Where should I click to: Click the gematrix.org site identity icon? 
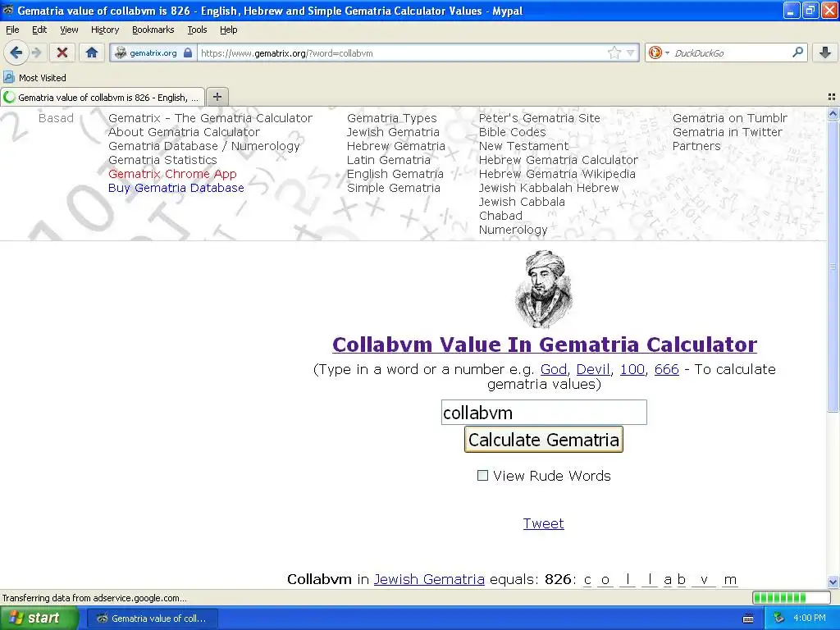pyautogui.click(x=153, y=52)
